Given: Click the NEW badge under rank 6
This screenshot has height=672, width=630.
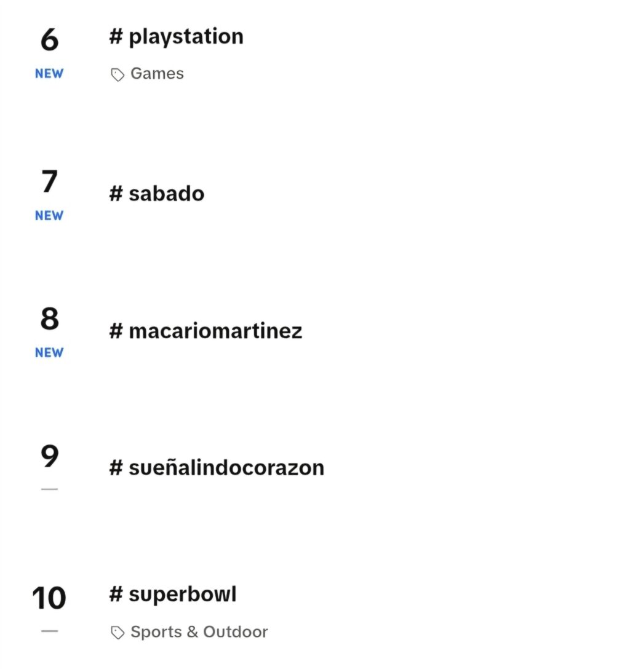Looking at the screenshot, I should tap(49, 74).
